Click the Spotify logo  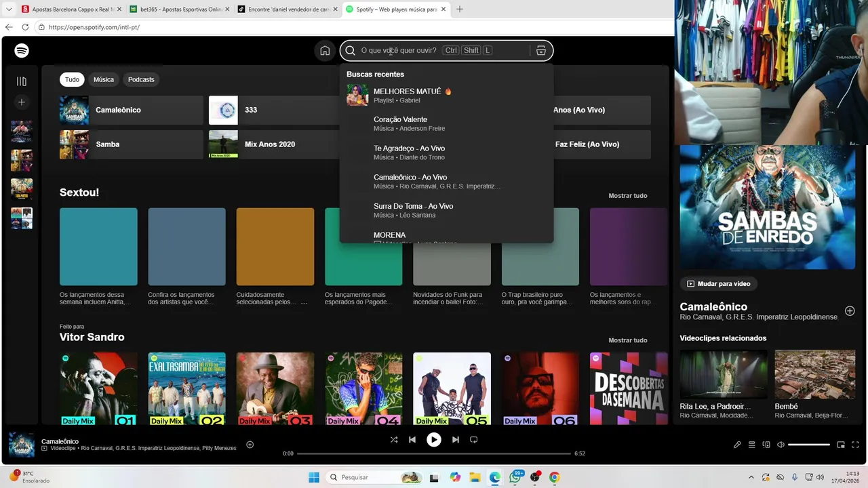(22, 51)
